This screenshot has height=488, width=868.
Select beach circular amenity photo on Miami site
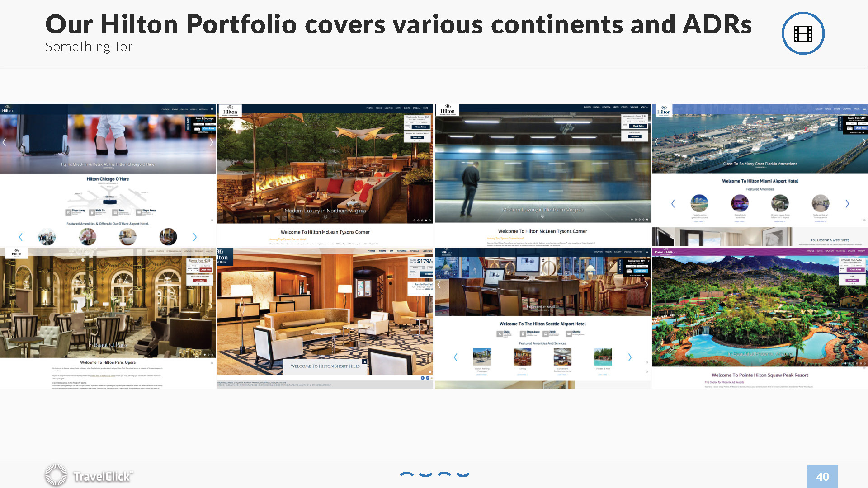(x=699, y=203)
